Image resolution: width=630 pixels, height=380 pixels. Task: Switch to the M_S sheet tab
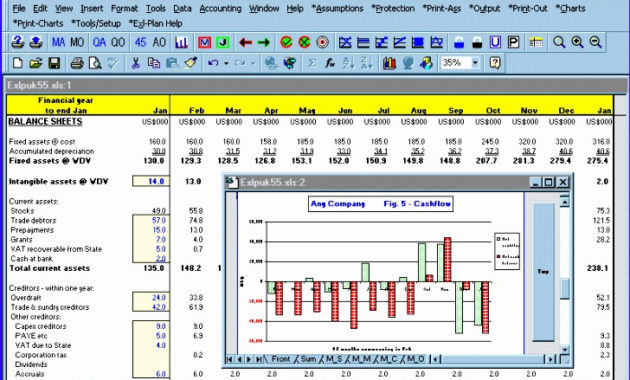(x=334, y=359)
